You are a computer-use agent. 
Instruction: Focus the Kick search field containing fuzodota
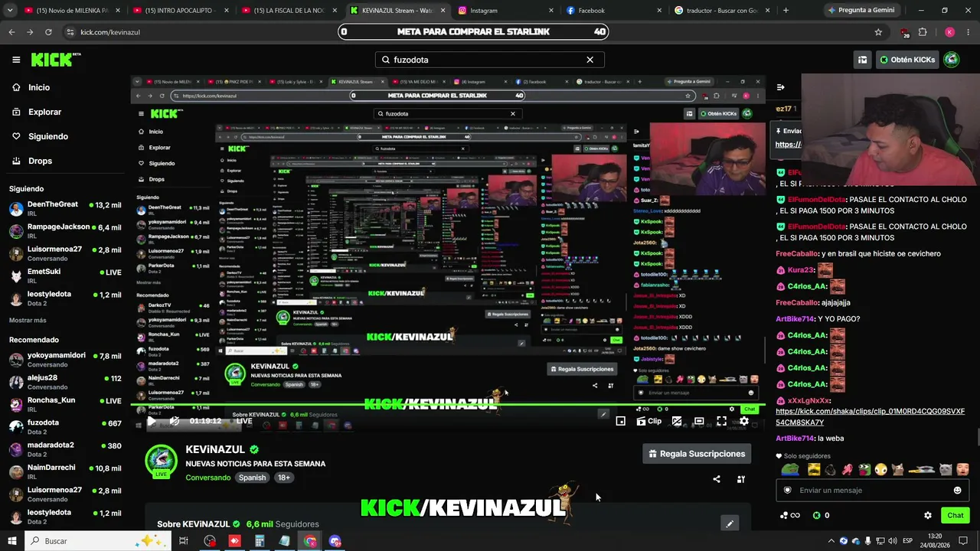point(489,60)
